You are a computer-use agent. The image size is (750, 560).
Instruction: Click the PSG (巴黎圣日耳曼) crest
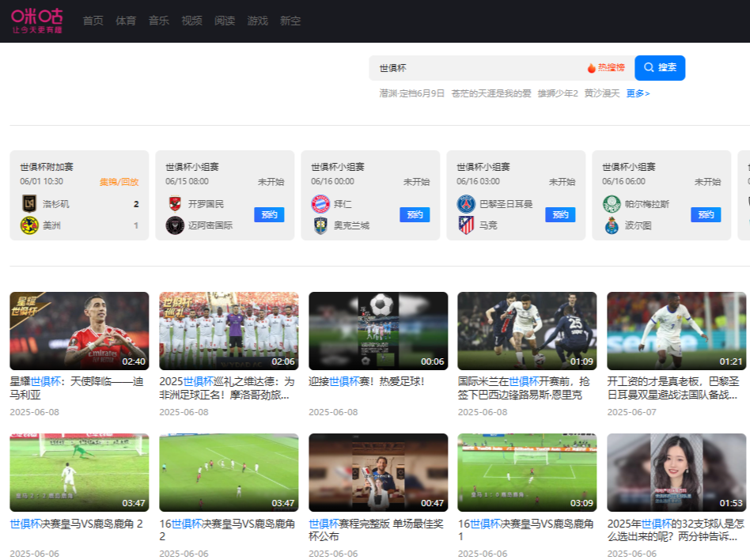pyautogui.click(x=466, y=204)
